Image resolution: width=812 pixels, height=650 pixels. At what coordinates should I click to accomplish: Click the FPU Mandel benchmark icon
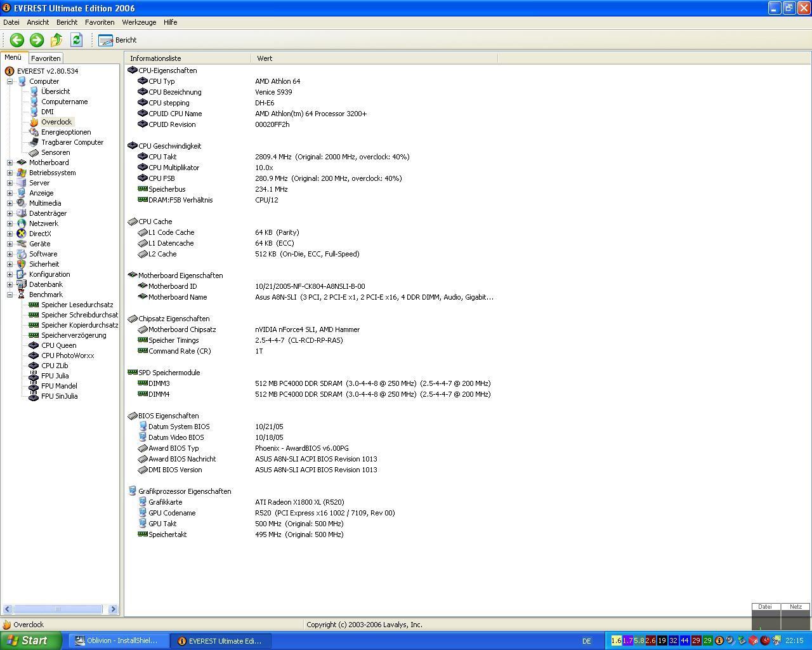click(x=34, y=386)
